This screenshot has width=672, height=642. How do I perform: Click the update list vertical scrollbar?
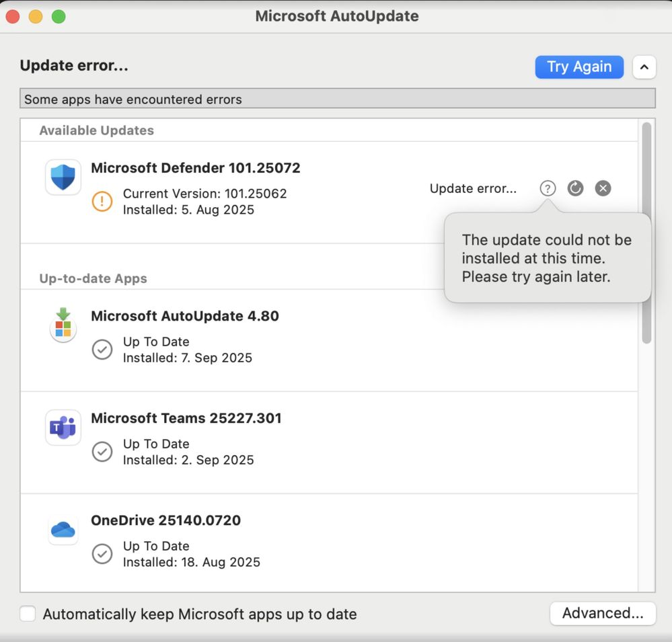click(x=646, y=233)
